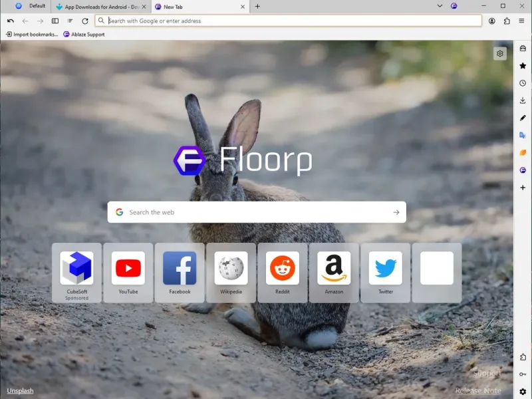Open the add-ons puzzle icon at sidebar bottom
532x399 pixels.
523,357
